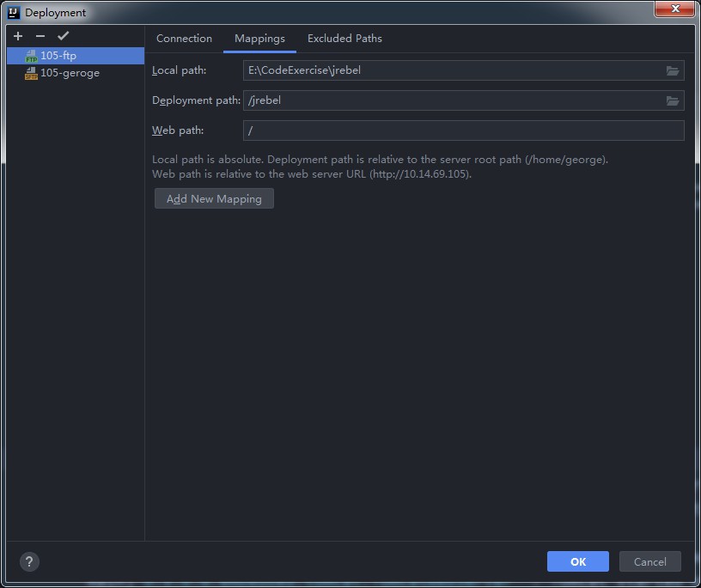Open folder browser for Deployment path

click(673, 100)
